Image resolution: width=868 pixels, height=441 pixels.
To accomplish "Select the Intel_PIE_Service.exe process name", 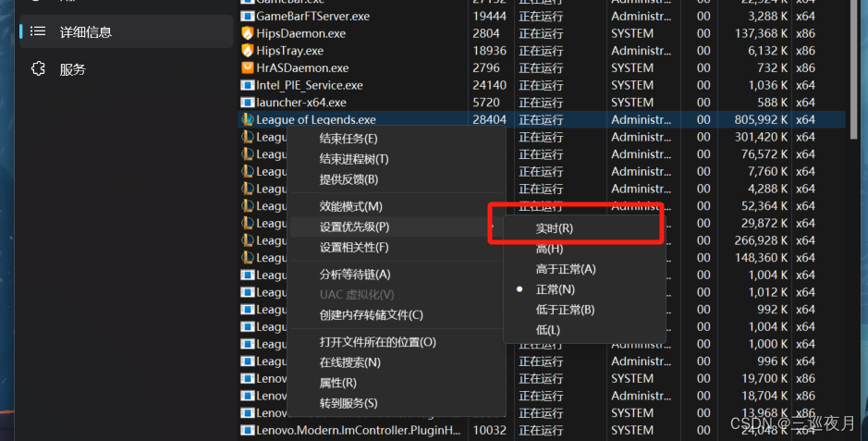I will click(310, 85).
